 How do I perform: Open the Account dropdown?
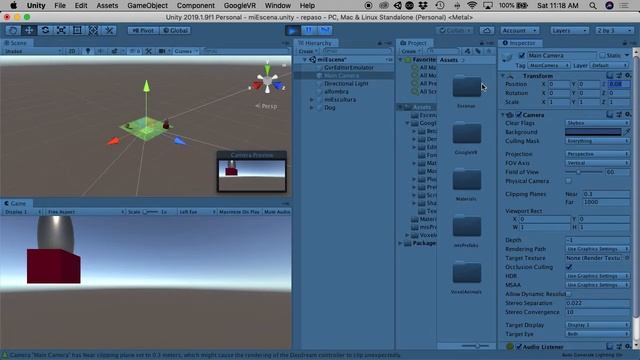(x=519, y=30)
